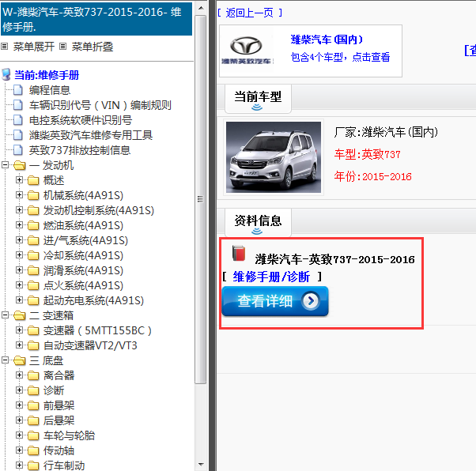Expand the 起动充电系统(4A91S) node
Viewport: 476px width, 471px height.
(x=19, y=300)
